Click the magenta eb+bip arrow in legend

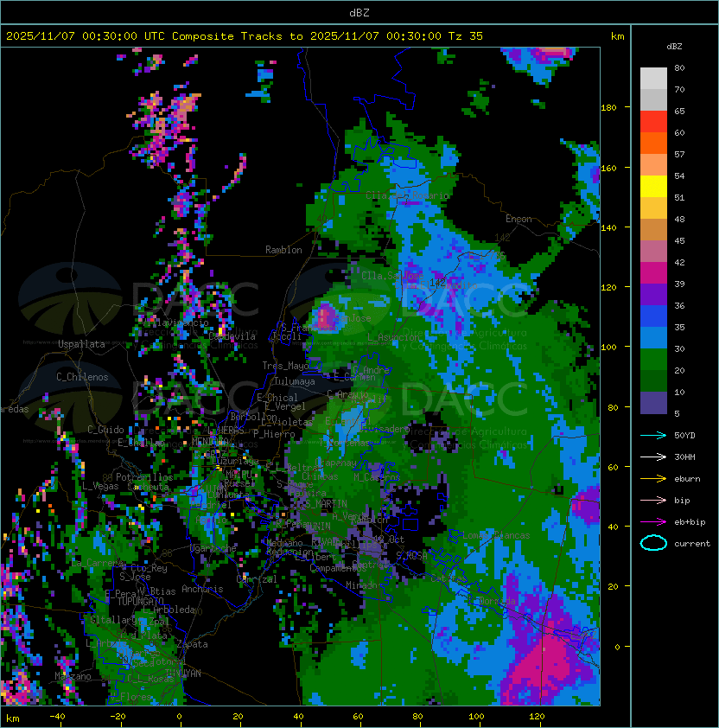pos(653,522)
